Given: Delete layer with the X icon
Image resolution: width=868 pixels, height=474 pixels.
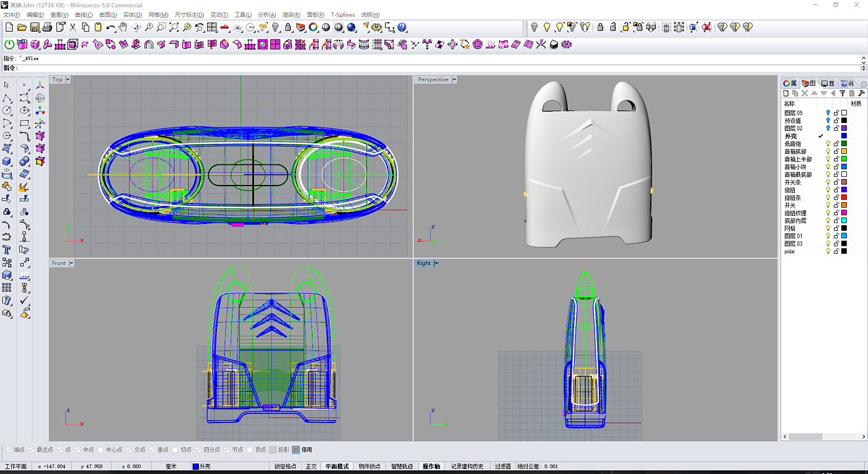Looking at the screenshot, I should point(805,93).
